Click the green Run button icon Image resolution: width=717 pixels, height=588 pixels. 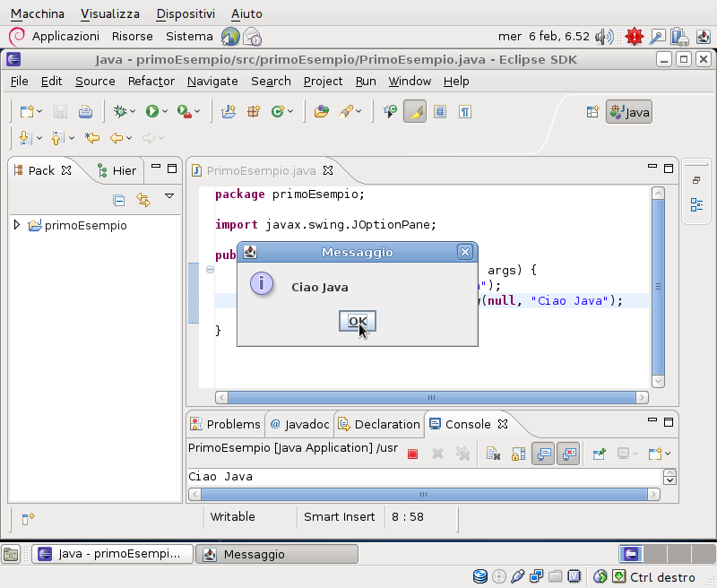(x=152, y=111)
